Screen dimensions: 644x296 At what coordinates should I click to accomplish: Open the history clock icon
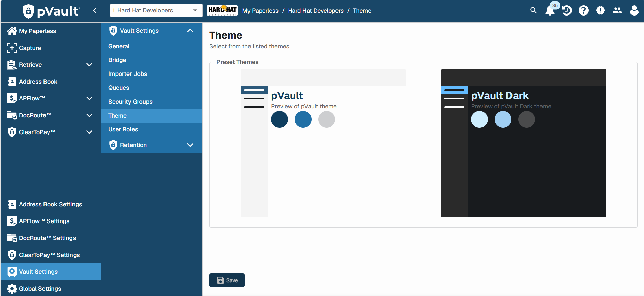tap(567, 10)
